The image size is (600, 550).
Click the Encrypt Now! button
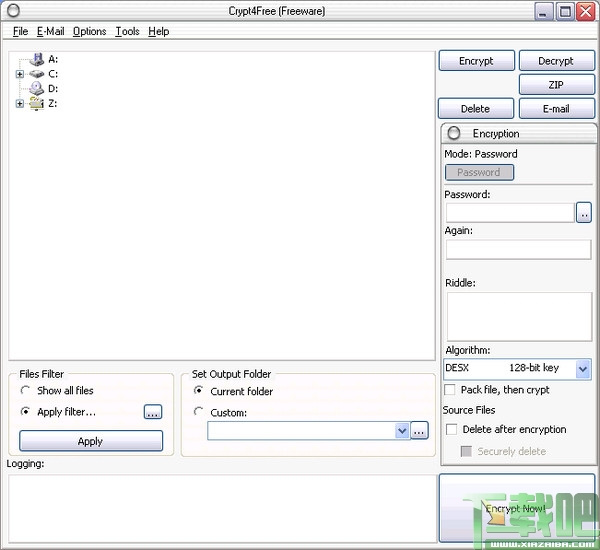tap(517, 508)
